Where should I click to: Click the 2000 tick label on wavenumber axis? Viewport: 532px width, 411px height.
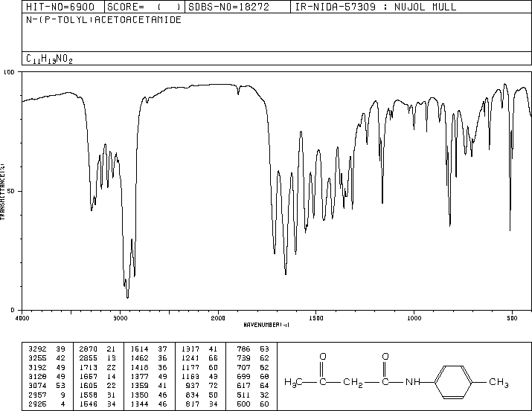tap(218, 318)
